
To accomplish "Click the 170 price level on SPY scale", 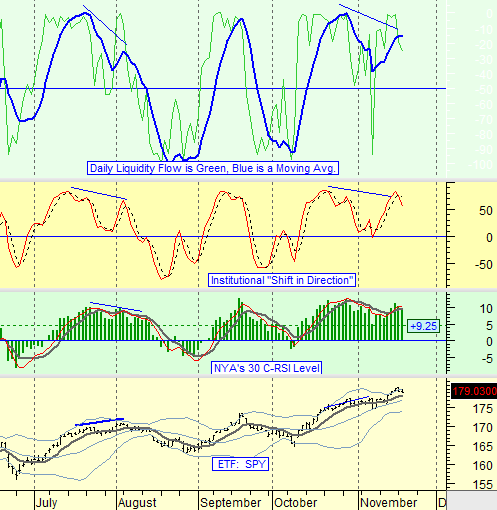I will point(483,428).
